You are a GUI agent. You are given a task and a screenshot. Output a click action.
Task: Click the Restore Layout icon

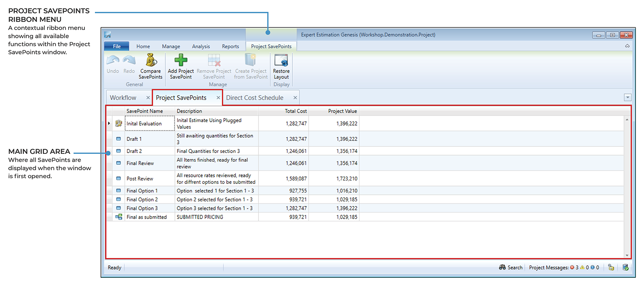click(x=281, y=60)
